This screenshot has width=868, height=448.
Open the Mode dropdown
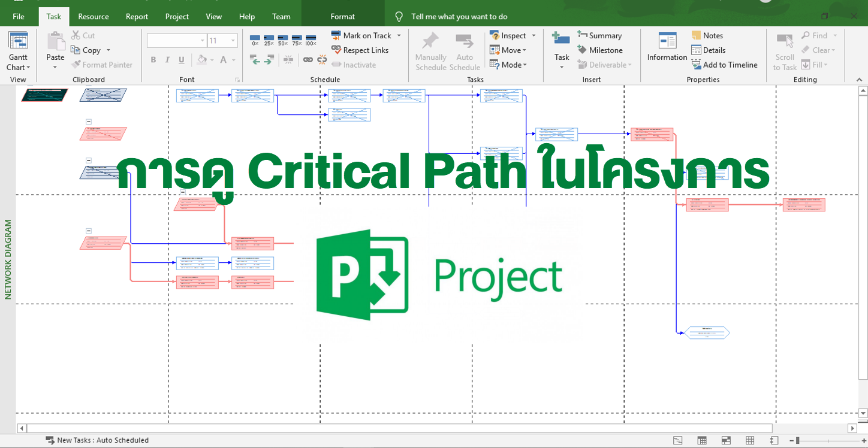pos(511,65)
